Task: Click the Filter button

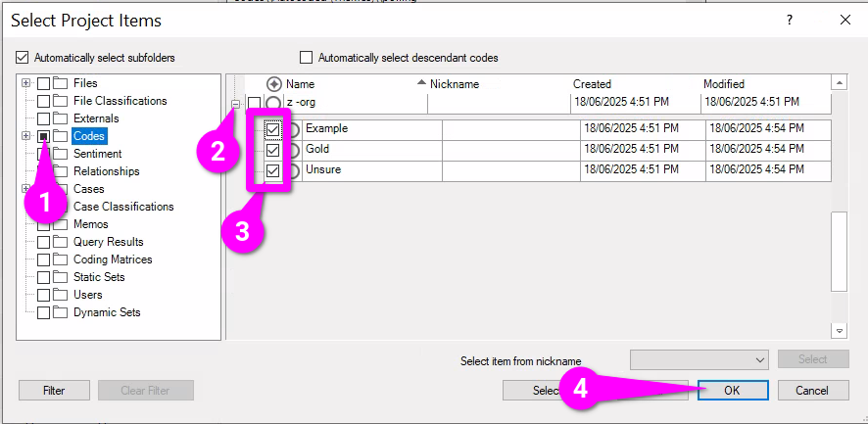Action: (54, 390)
